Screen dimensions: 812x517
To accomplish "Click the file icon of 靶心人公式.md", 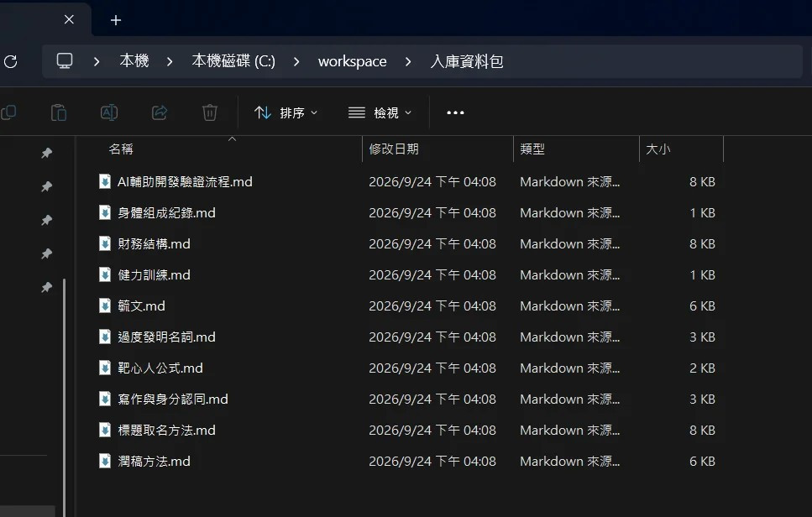I will click(105, 368).
